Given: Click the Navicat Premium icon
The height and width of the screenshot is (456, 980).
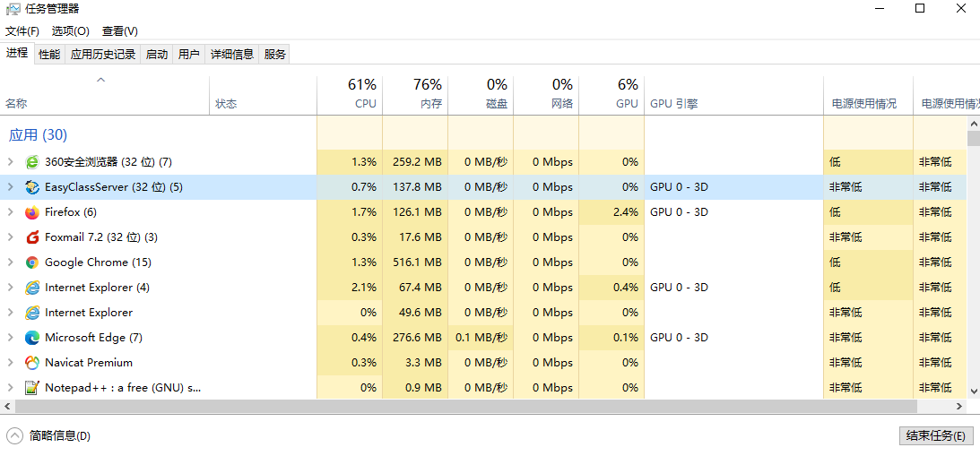Looking at the screenshot, I should pyautogui.click(x=32, y=362).
